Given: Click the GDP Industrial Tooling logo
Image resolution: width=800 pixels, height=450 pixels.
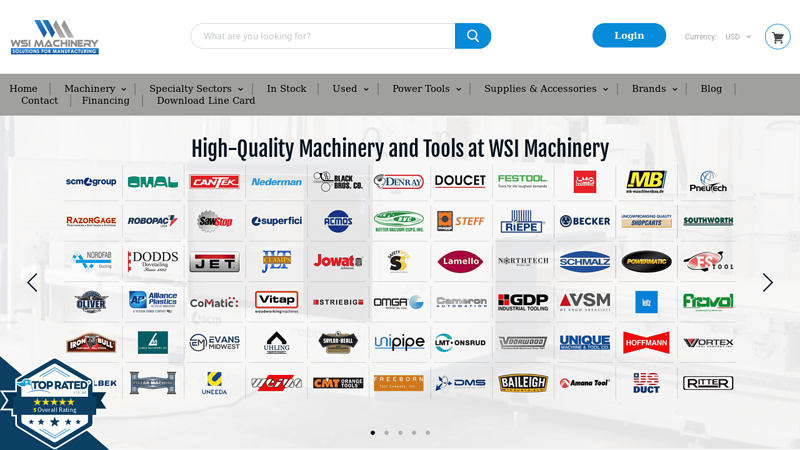Looking at the screenshot, I should pyautogui.click(x=522, y=302).
